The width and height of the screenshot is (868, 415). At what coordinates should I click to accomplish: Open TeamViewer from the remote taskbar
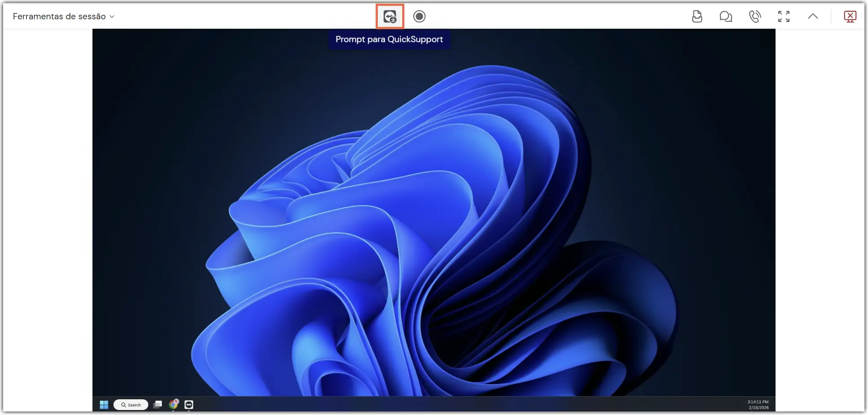pos(189,405)
